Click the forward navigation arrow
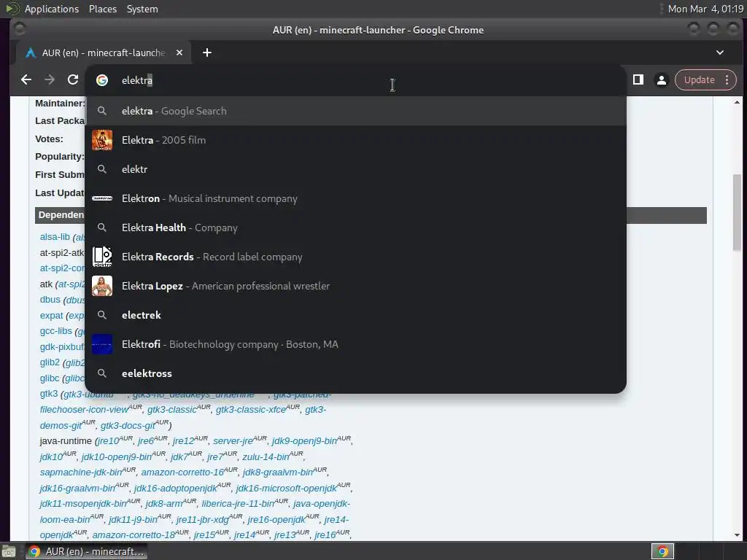Viewport: 747px width, 560px height. tap(50, 79)
